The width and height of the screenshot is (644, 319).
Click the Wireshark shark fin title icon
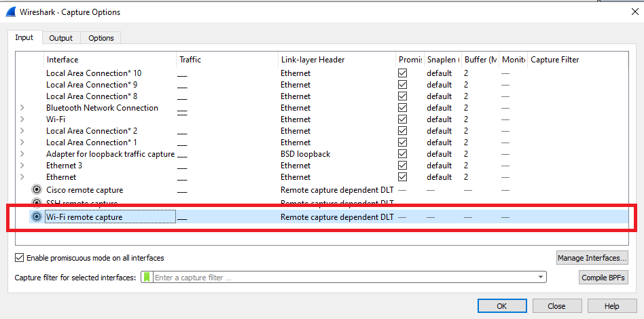(11, 12)
